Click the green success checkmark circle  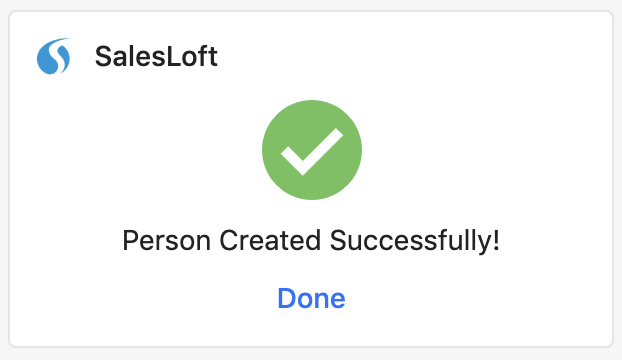312,150
